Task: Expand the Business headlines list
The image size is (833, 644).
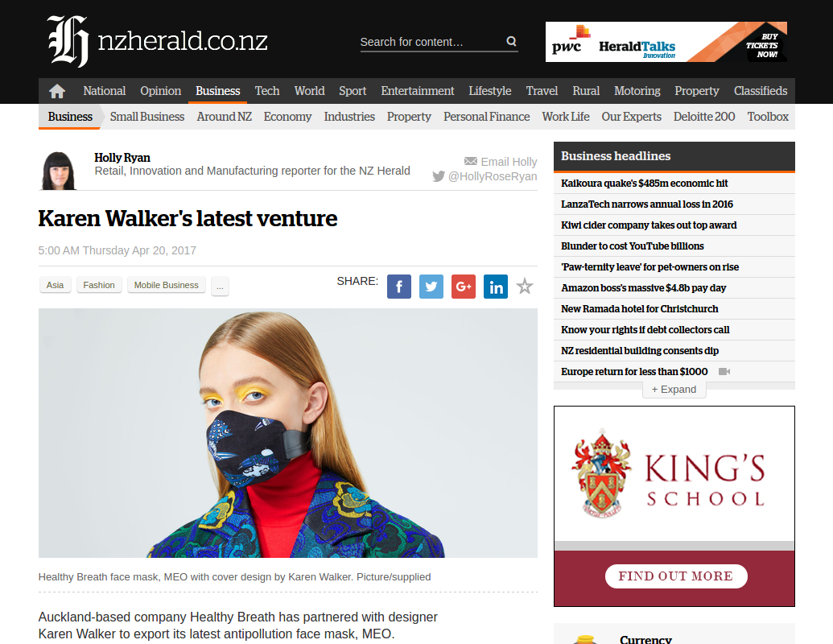Action: click(674, 390)
